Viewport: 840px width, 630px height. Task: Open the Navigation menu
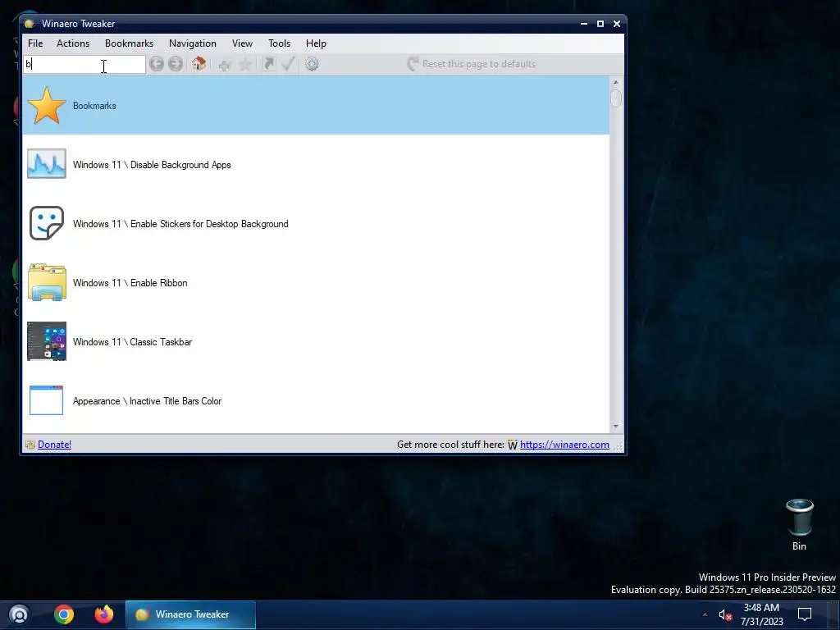coord(193,43)
